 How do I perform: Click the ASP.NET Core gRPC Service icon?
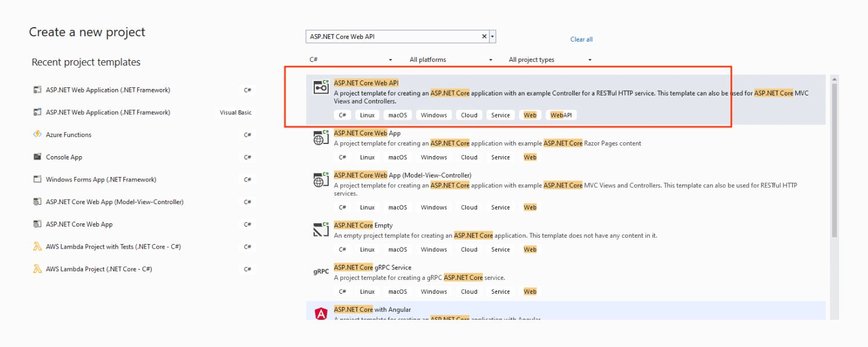click(321, 271)
